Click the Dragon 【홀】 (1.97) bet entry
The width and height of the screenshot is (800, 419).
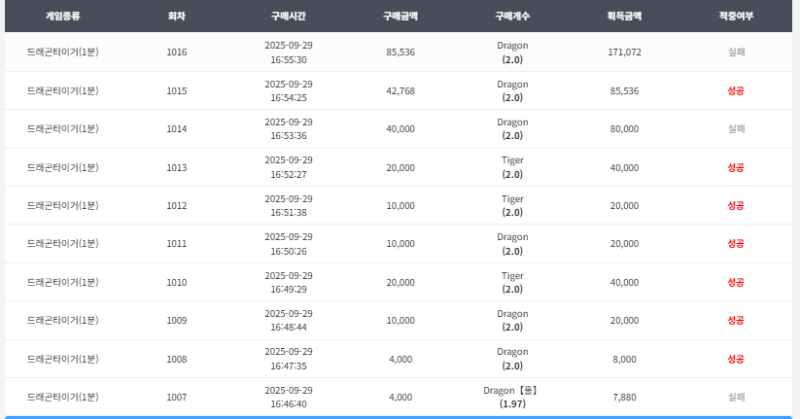click(x=512, y=397)
